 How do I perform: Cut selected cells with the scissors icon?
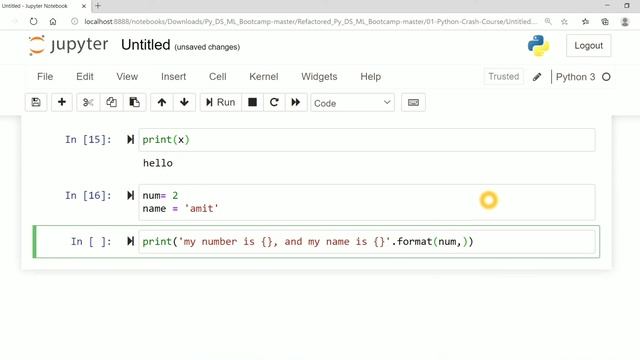point(88,102)
